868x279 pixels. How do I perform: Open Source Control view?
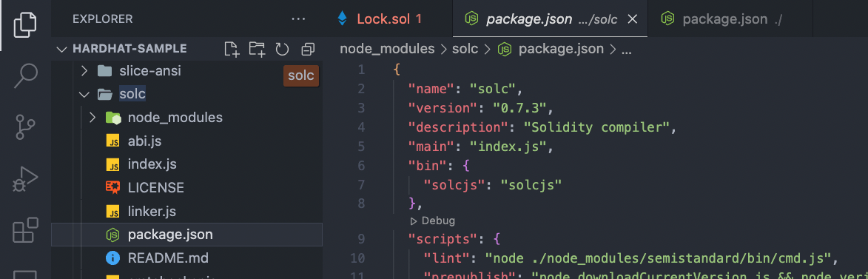(25, 127)
